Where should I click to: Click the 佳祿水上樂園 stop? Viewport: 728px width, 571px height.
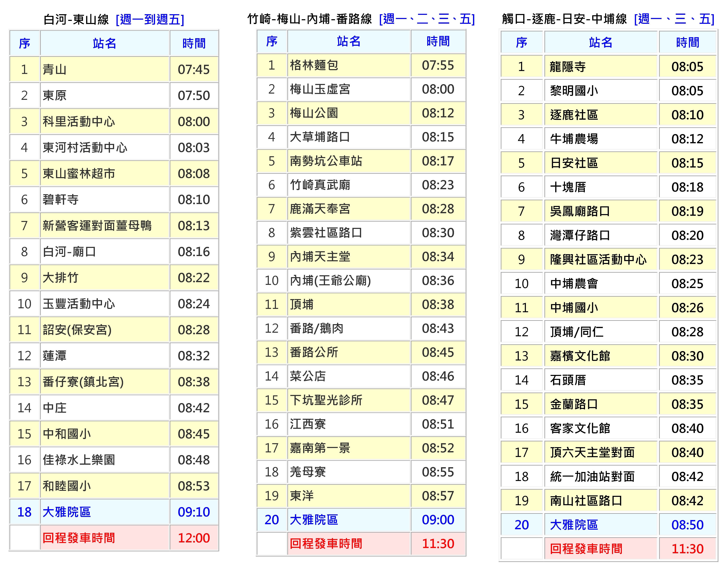[79, 460]
